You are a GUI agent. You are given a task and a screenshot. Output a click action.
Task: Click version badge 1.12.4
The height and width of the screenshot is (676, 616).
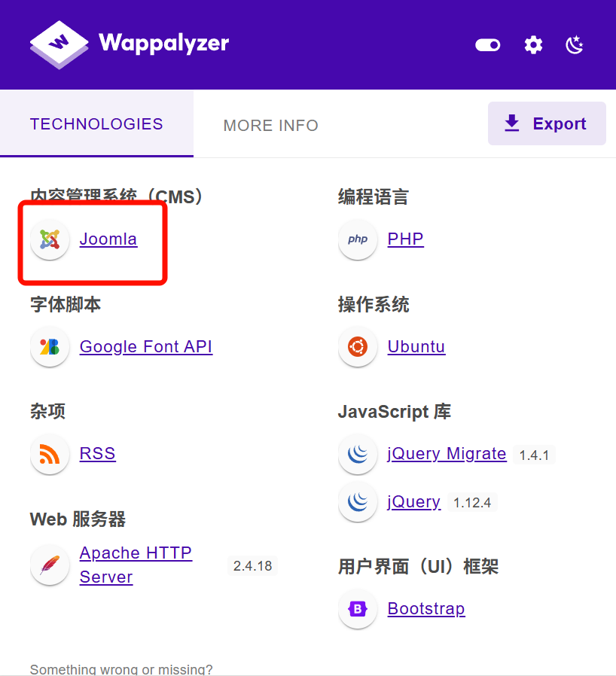(x=472, y=502)
